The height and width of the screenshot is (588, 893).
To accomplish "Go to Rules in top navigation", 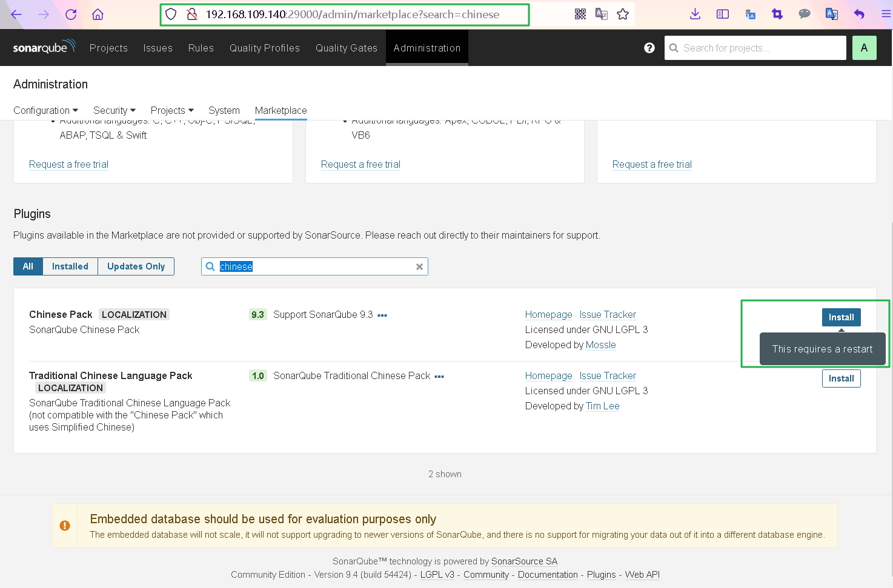I will (x=201, y=48).
